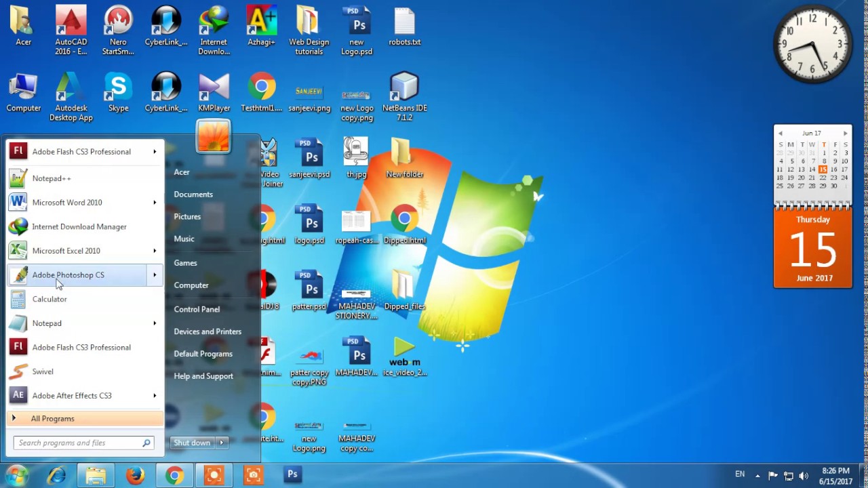Open ice_video webm file icon

pyautogui.click(x=404, y=357)
